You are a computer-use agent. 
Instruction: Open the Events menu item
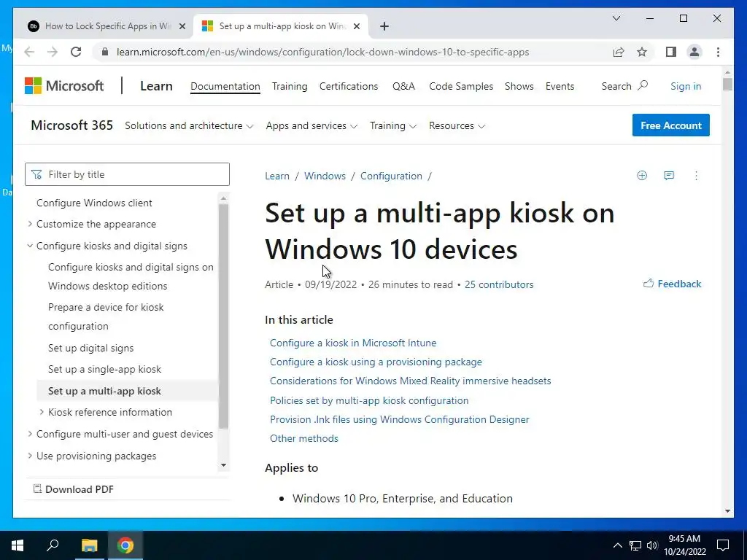(560, 86)
